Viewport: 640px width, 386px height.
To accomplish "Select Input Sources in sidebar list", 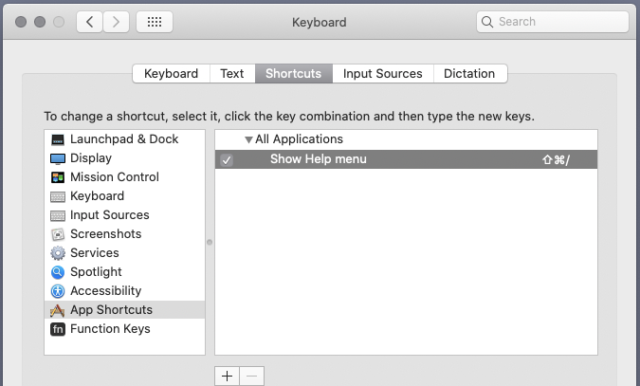I will pyautogui.click(x=124, y=215).
